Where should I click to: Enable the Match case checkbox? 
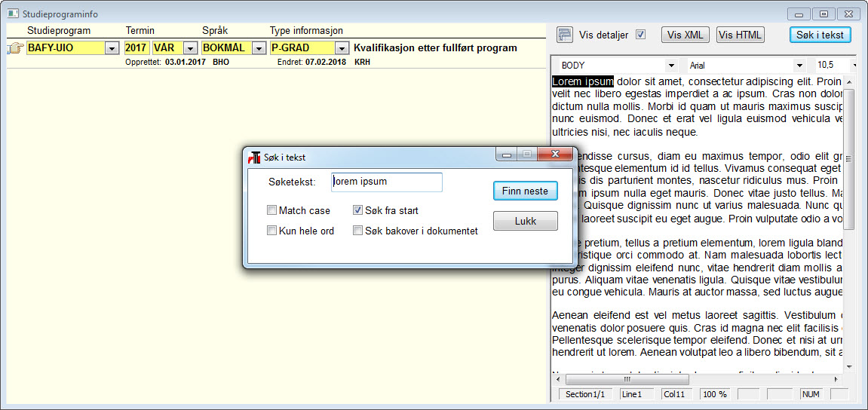271,210
